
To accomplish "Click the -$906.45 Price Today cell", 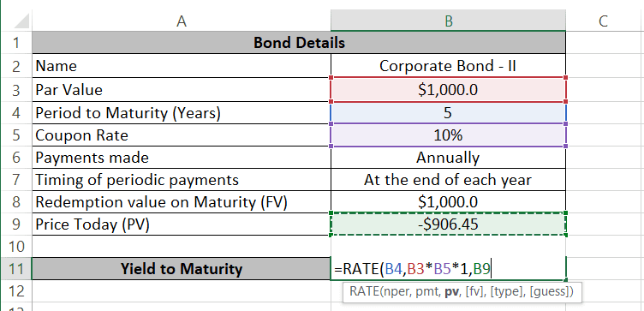I will point(448,224).
